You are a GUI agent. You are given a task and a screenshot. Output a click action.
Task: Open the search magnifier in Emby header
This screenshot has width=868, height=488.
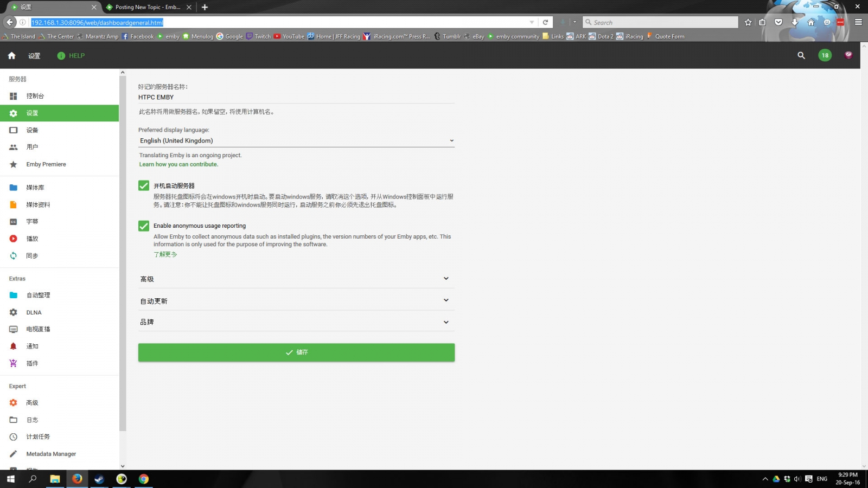[x=801, y=55]
